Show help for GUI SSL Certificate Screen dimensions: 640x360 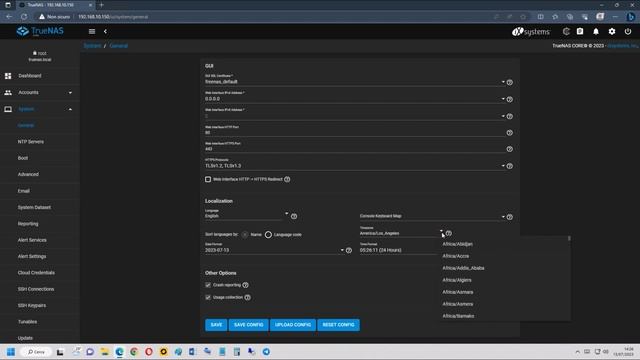(509, 82)
